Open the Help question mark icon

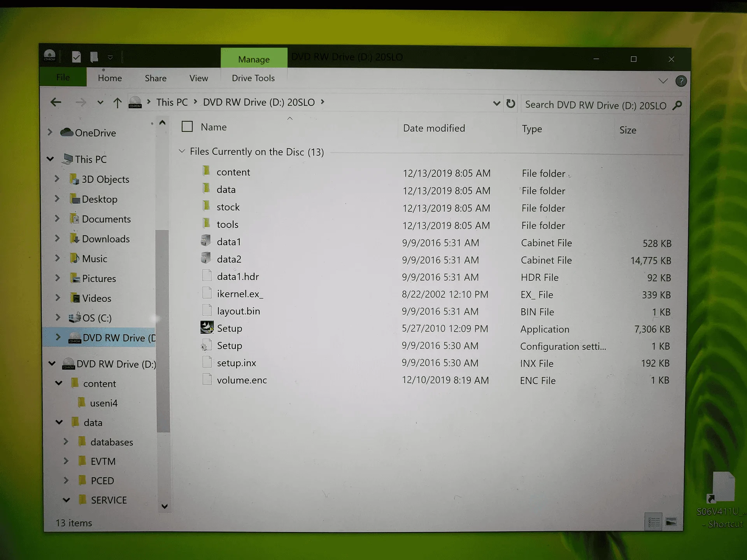click(x=681, y=81)
